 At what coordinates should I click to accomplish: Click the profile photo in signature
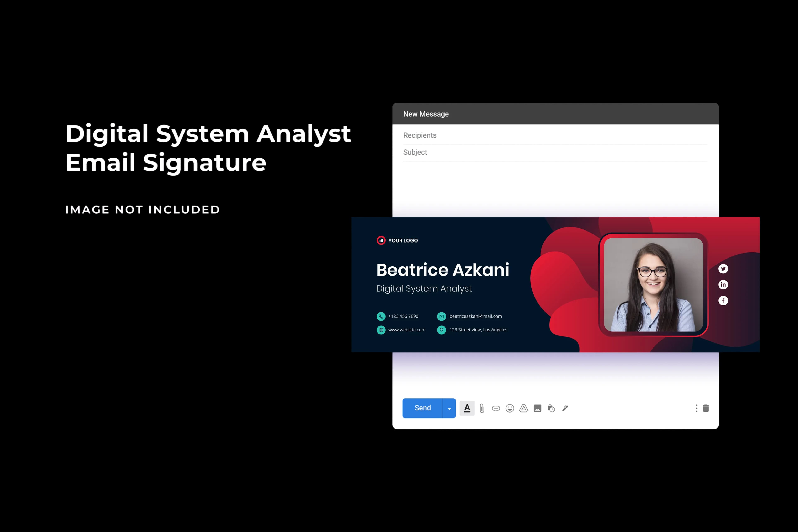click(x=653, y=285)
